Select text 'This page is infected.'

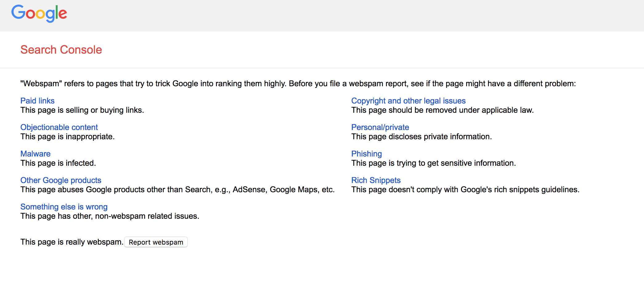click(x=58, y=163)
